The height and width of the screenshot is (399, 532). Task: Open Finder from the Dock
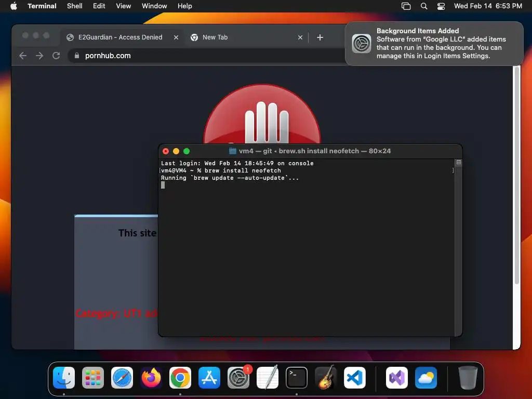pyautogui.click(x=64, y=378)
